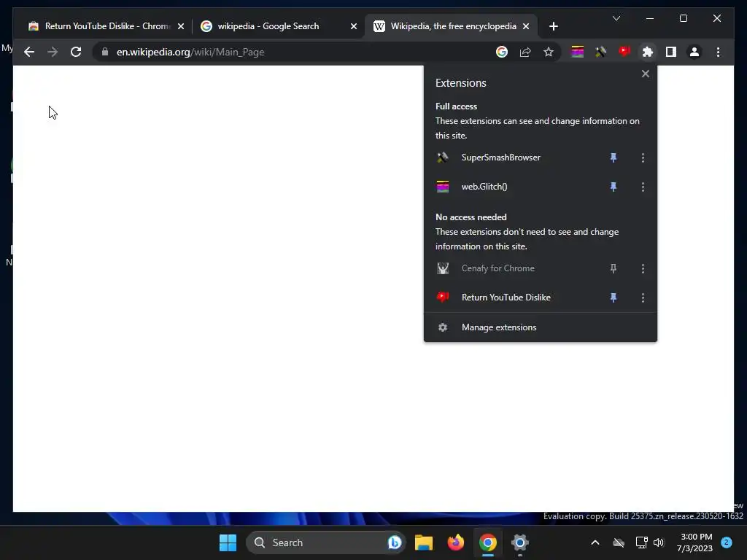Open more options for Cenafy for Chrome

(x=643, y=268)
